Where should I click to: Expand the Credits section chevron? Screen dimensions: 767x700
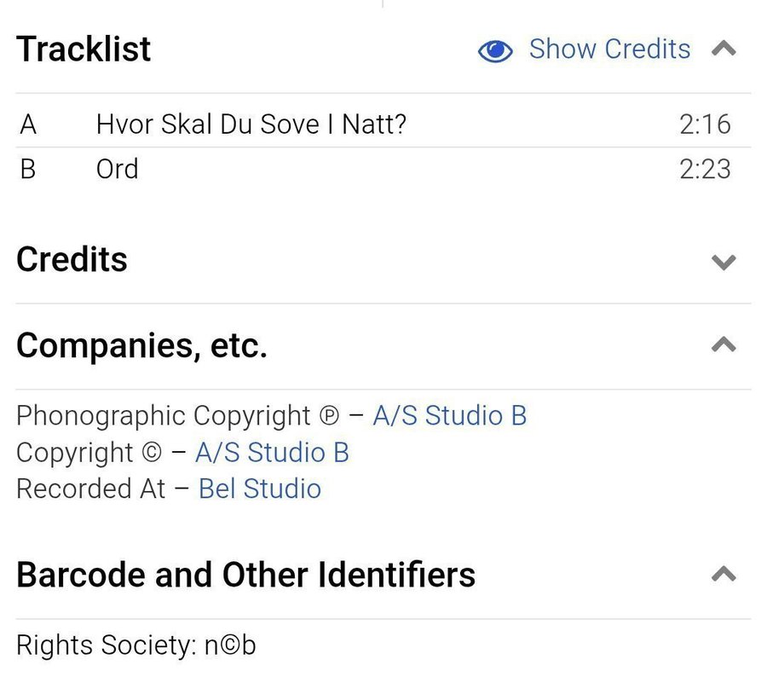click(724, 262)
